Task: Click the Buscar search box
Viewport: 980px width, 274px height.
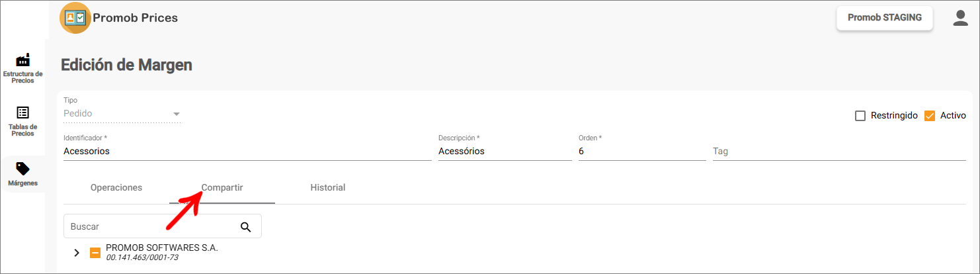Action: tap(151, 227)
